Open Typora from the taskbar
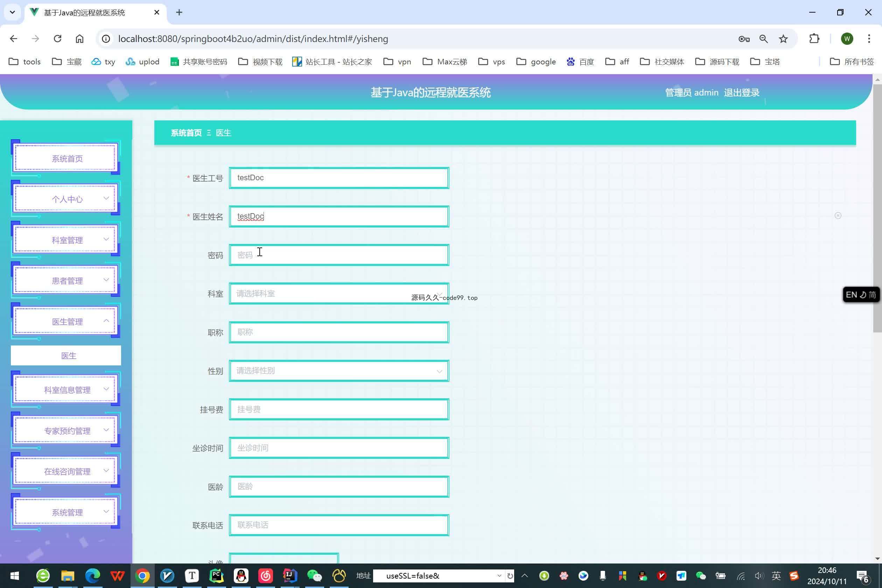882x588 pixels. (x=192, y=576)
